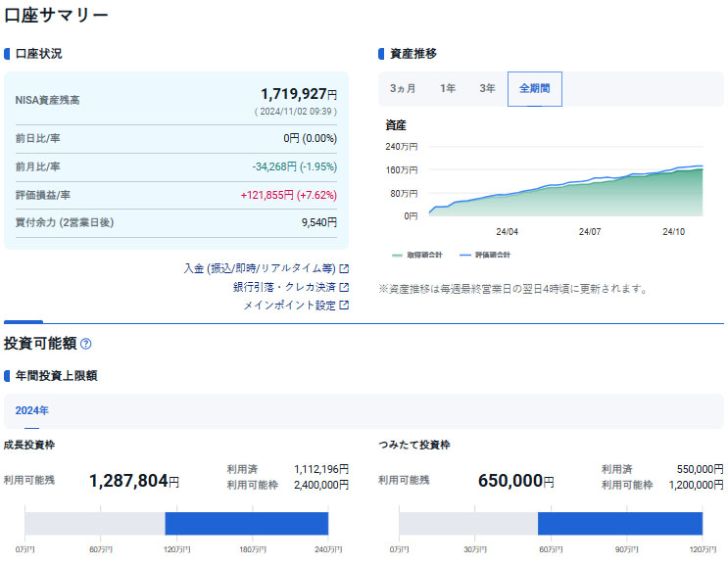Screen dimensions: 728x566
Task: Click the NISA資産残高 amount 1,719,927円
Action: (x=298, y=94)
